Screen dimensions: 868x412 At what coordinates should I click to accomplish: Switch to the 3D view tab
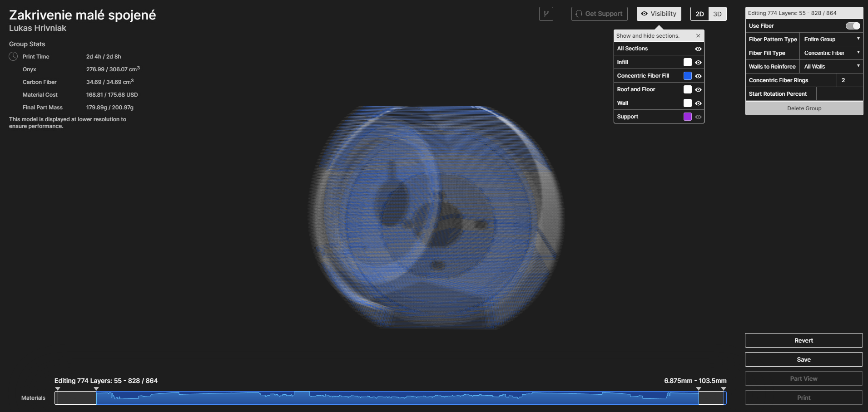point(717,14)
